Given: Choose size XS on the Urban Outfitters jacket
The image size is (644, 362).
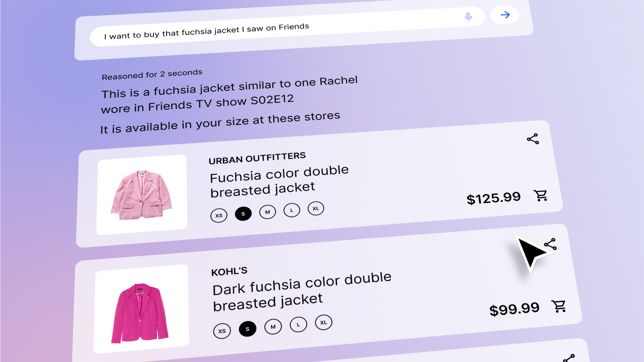Looking at the screenshot, I should click(x=219, y=215).
